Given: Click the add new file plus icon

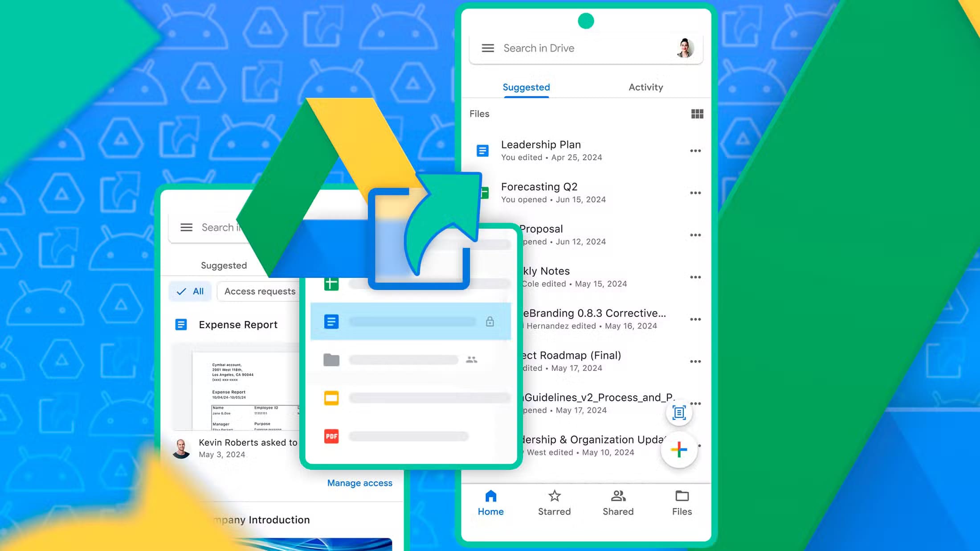Looking at the screenshot, I should 678,450.
